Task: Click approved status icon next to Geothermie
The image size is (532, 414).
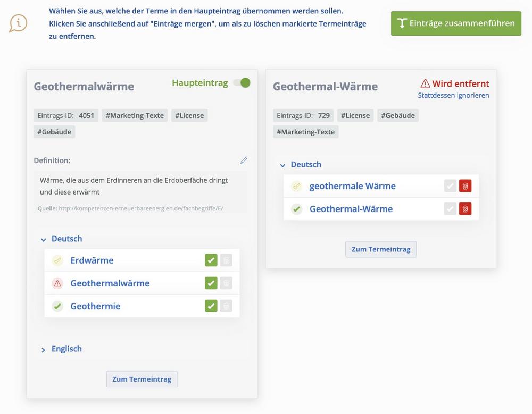Action: [57, 306]
